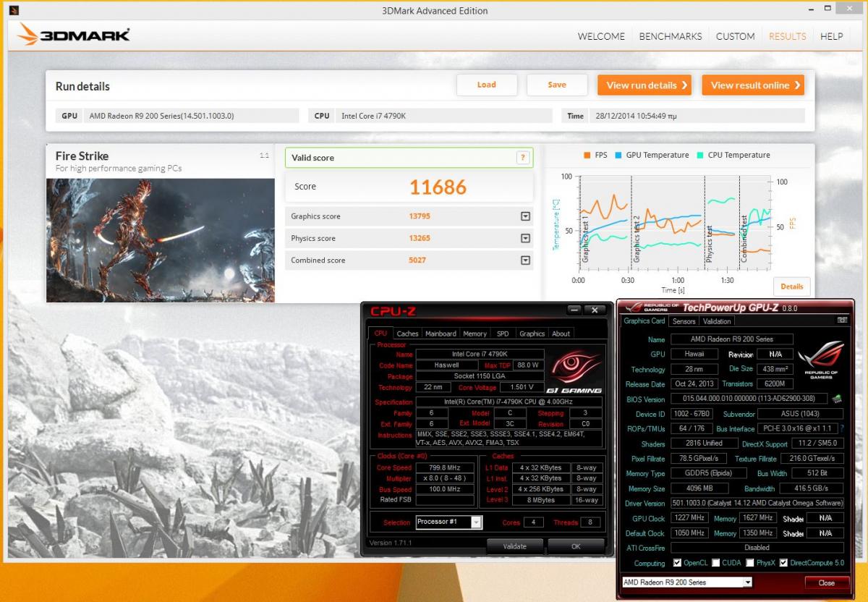Go to the WELCOME tab in 3DMark
This screenshot has width=868, height=602.
click(601, 36)
